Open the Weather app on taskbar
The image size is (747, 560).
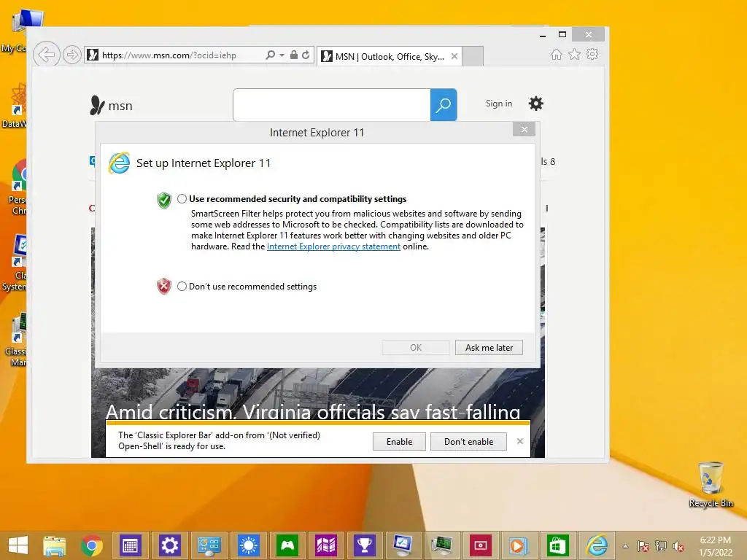click(x=248, y=545)
